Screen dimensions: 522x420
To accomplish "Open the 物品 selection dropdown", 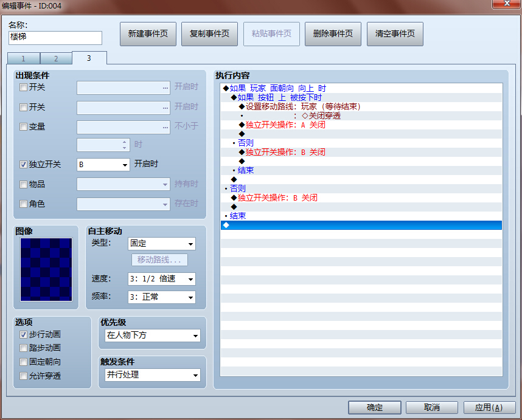I will [x=123, y=184].
